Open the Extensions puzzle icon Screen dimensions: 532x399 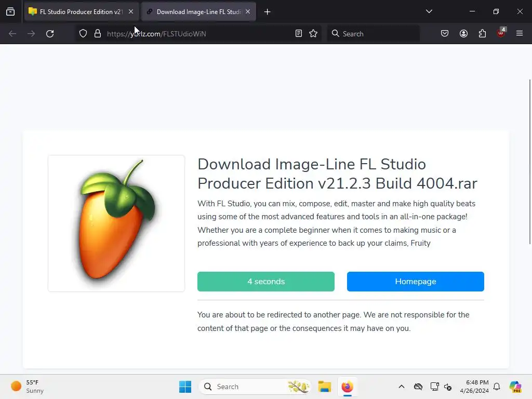pyautogui.click(x=482, y=34)
